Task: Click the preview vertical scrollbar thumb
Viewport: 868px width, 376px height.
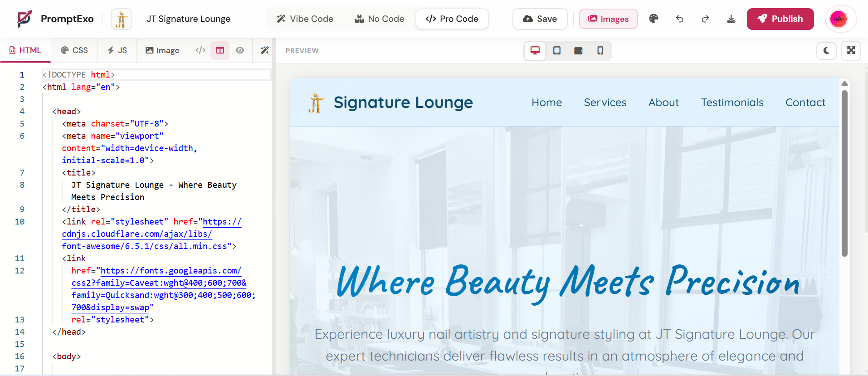Action: 844,173
